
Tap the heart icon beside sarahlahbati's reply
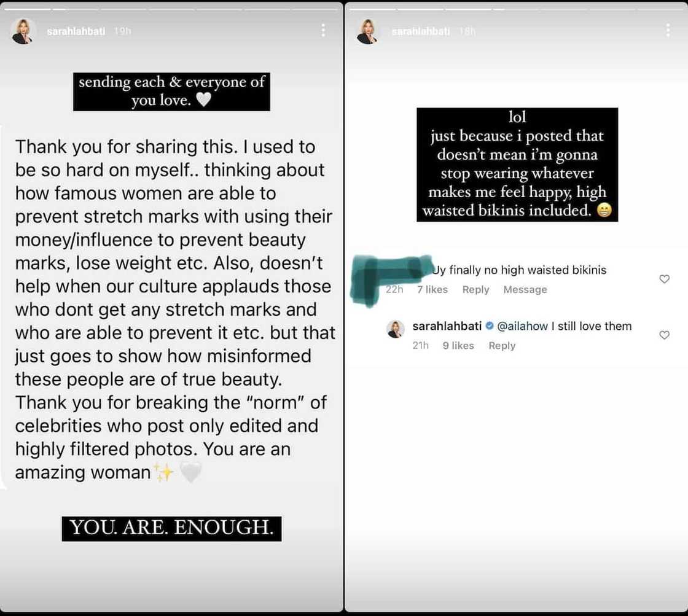(x=664, y=335)
